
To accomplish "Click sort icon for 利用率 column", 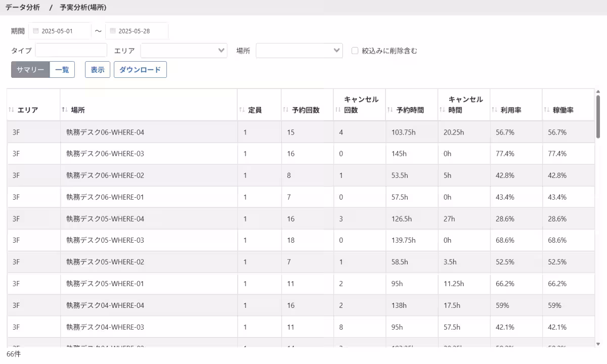I will [x=494, y=110].
